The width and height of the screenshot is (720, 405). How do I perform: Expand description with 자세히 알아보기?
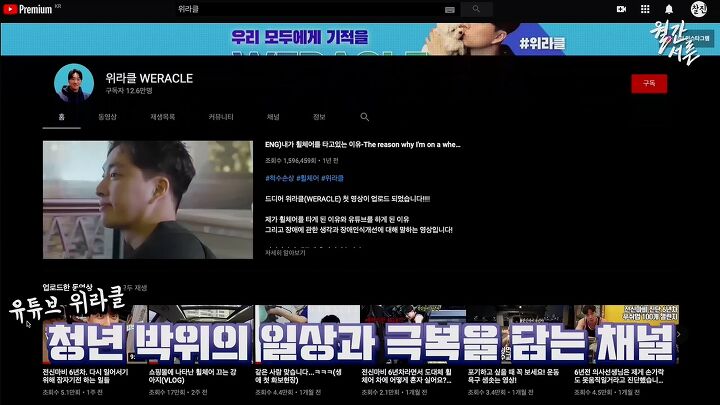pos(285,253)
